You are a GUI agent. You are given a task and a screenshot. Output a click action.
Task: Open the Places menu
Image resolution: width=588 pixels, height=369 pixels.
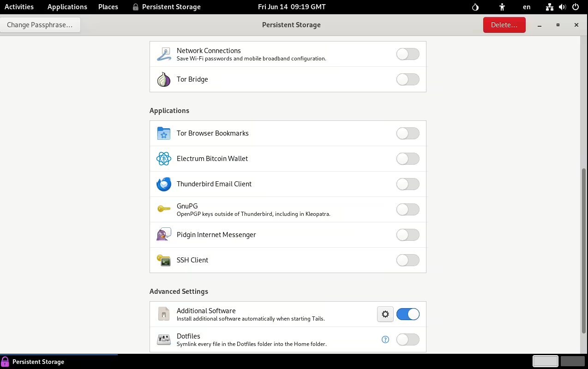click(108, 7)
